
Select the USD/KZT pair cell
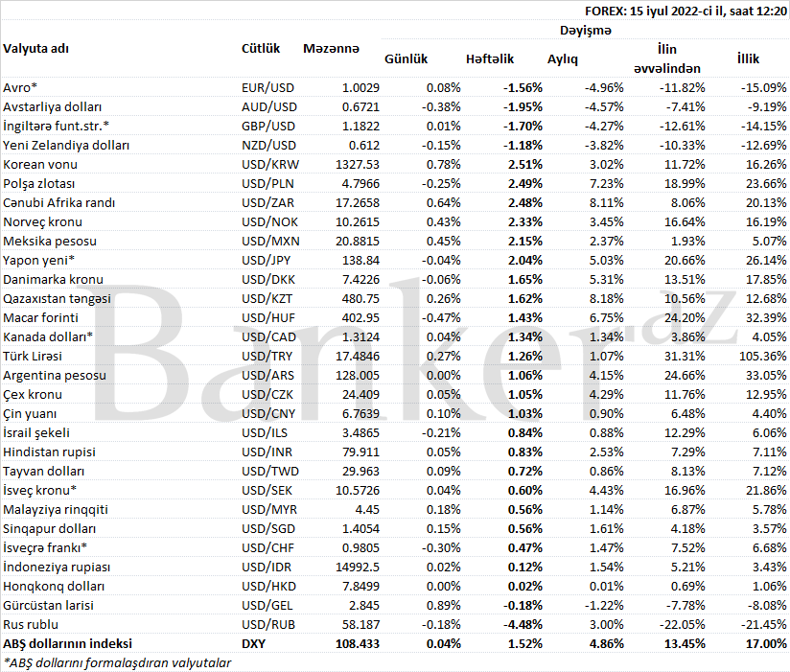(267, 298)
